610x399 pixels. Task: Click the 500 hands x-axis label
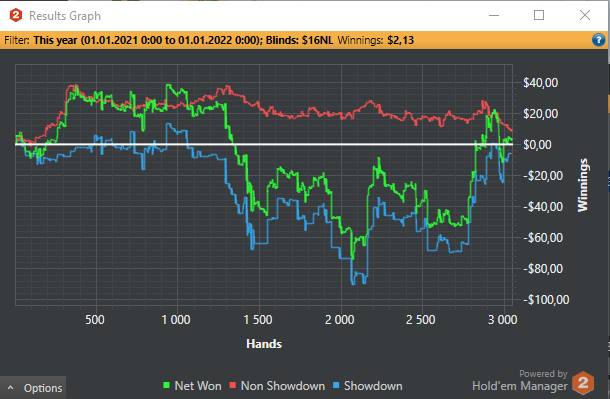click(95, 320)
